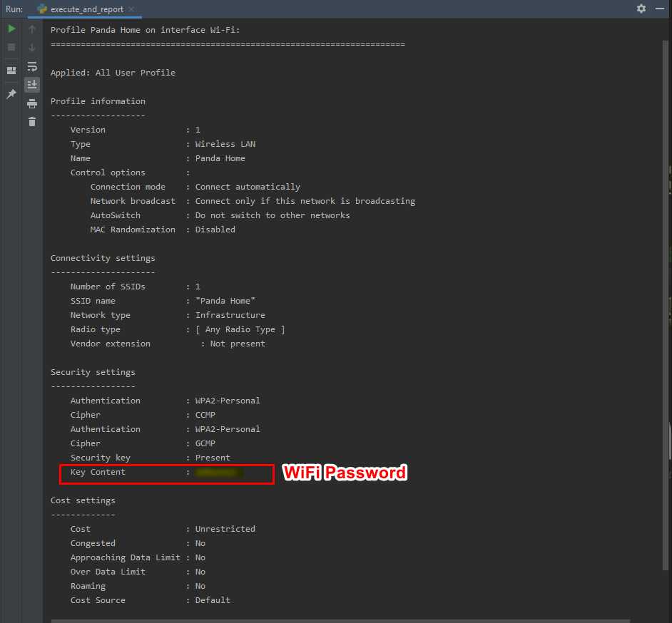Click the 'Profile information' heading
Image resolution: width=672 pixels, height=623 pixels.
point(98,101)
